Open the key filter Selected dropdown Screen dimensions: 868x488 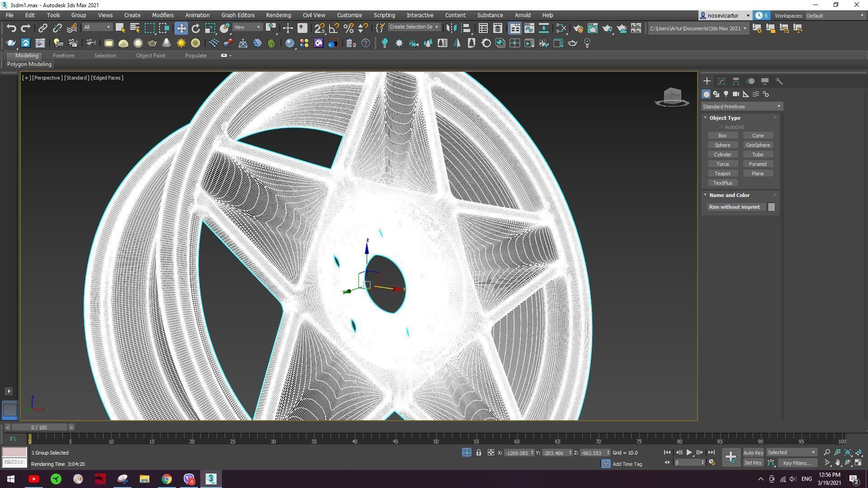pos(791,452)
